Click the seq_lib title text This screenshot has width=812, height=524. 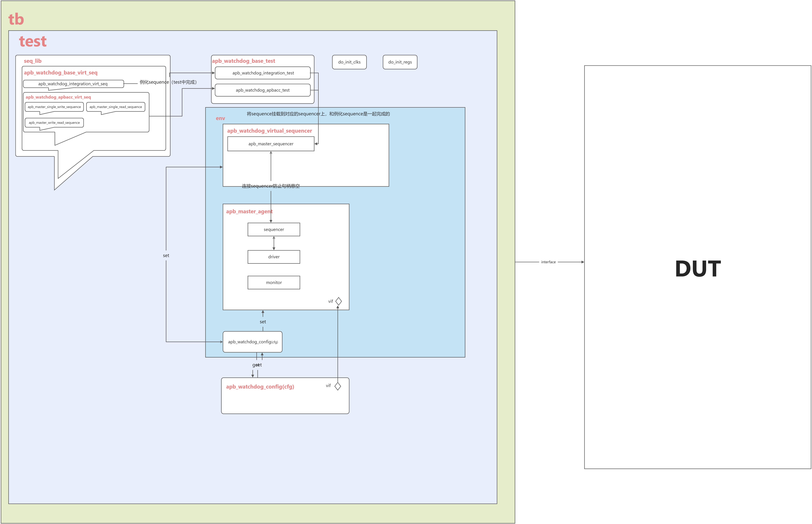33,61
